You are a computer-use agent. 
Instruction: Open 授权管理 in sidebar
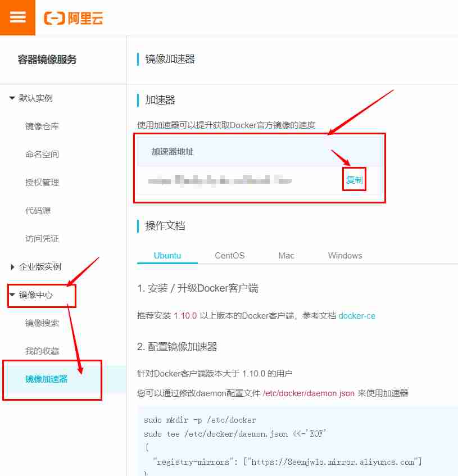click(42, 183)
